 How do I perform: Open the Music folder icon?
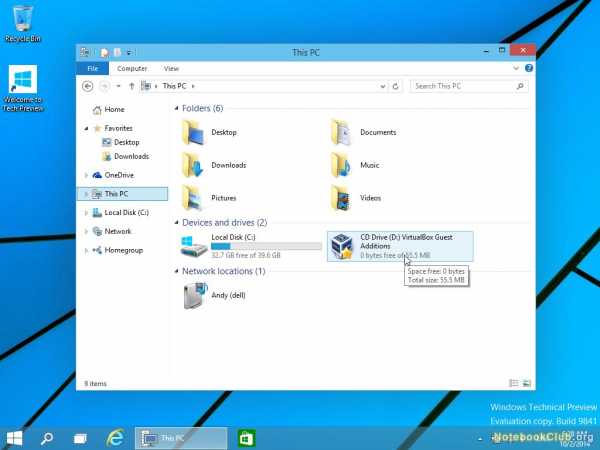[x=342, y=164]
